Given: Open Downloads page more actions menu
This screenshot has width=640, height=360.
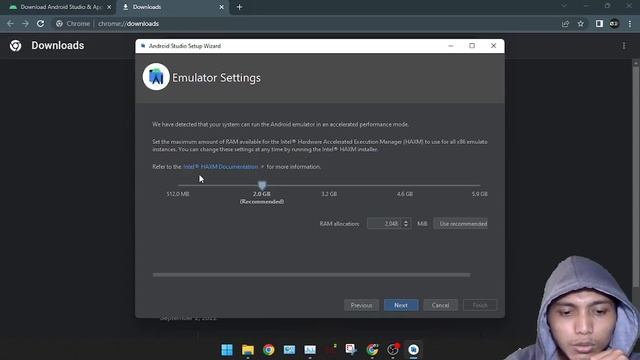Looking at the screenshot, I should (624, 46).
